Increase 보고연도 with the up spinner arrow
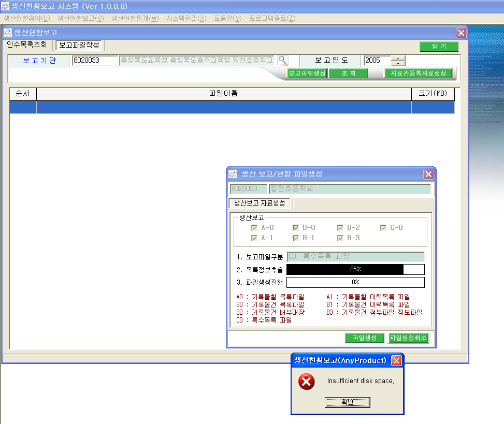This screenshot has width=504, height=424. point(398,57)
